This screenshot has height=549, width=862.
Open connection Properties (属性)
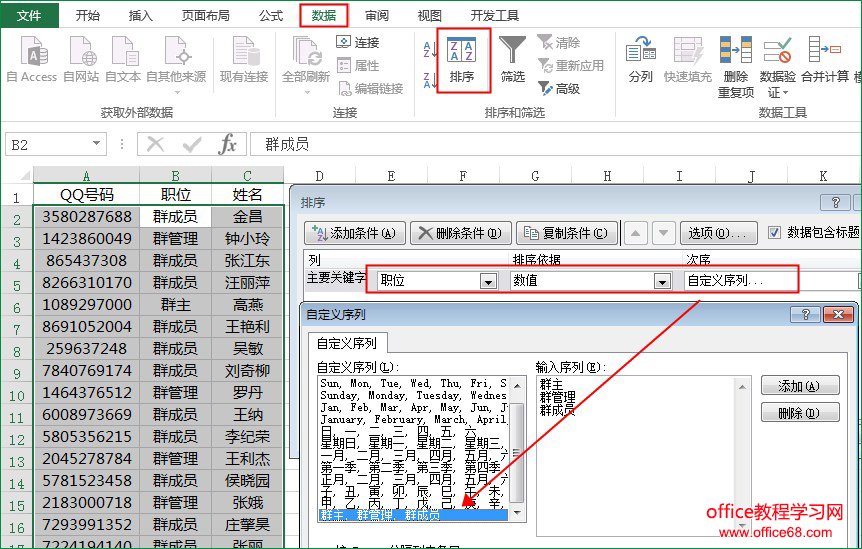coord(358,65)
